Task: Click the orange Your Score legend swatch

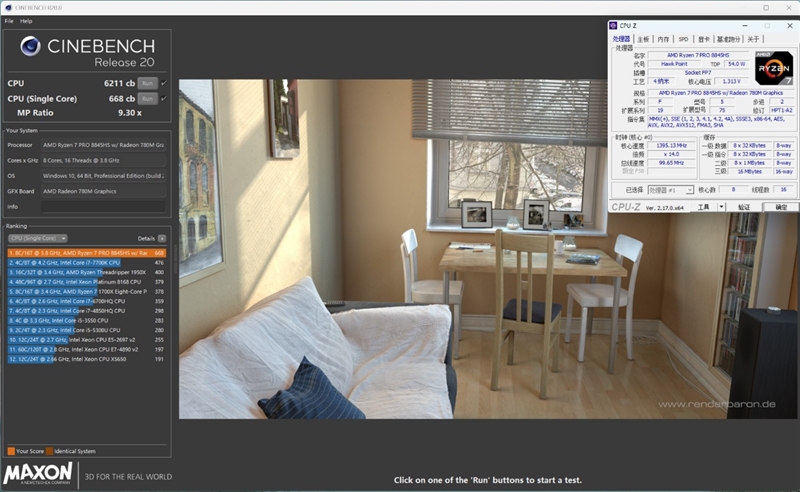Action: click(x=11, y=451)
